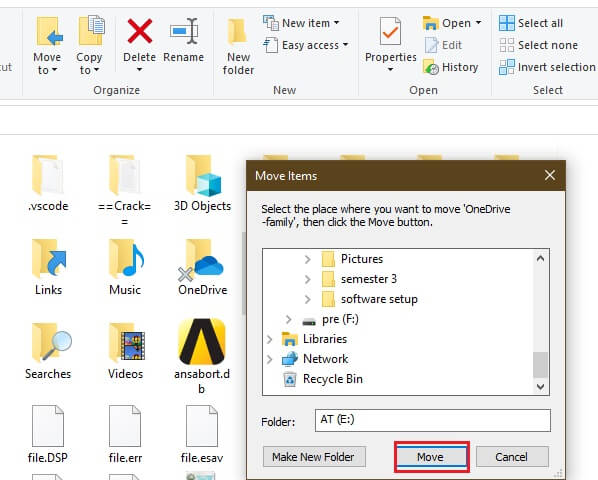Expand the pre (F:) drive node
This screenshot has height=480, width=598.
point(289,319)
